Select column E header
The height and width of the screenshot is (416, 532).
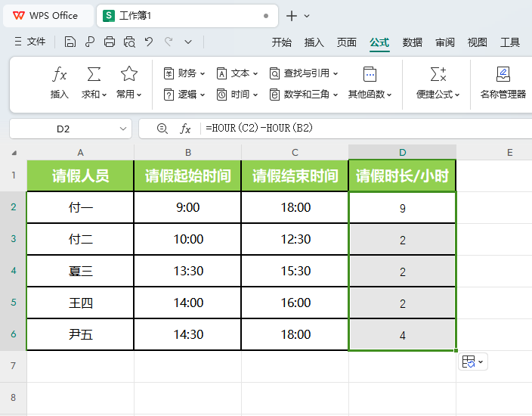click(x=509, y=153)
